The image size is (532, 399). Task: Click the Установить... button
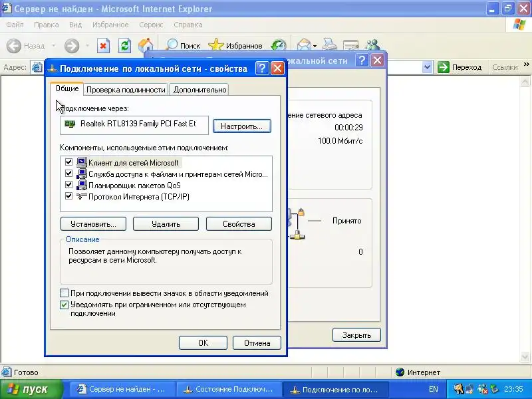(93, 224)
